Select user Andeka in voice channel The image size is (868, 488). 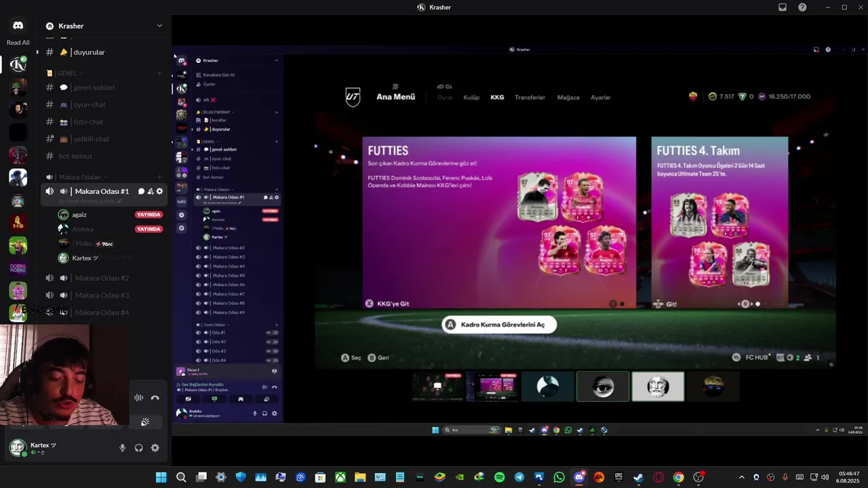[111, 229]
